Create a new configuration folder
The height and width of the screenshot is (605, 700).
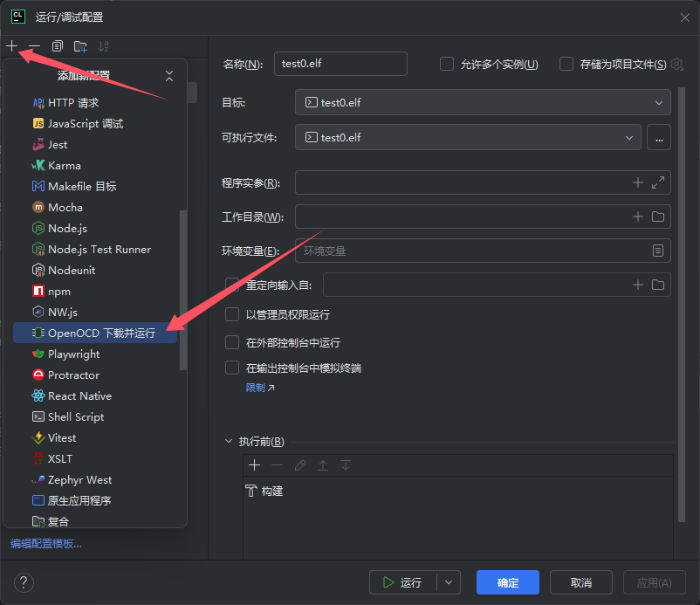(x=80, y=46)
